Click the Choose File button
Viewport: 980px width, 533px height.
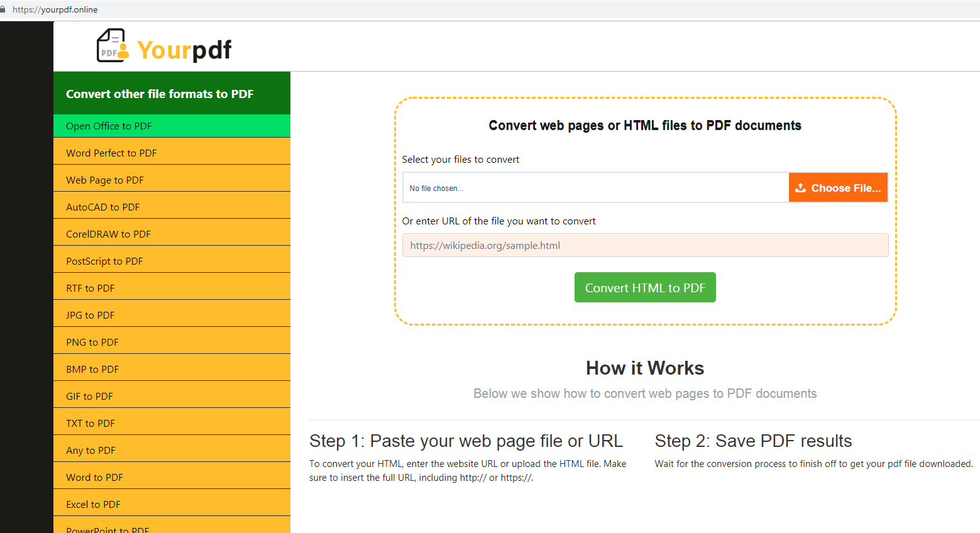(x=838, y=187)
